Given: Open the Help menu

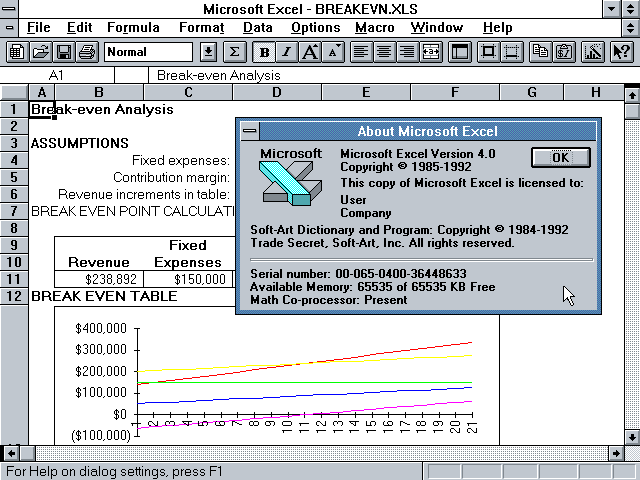Looking at the screenshot, I should [x=498, y=28].
